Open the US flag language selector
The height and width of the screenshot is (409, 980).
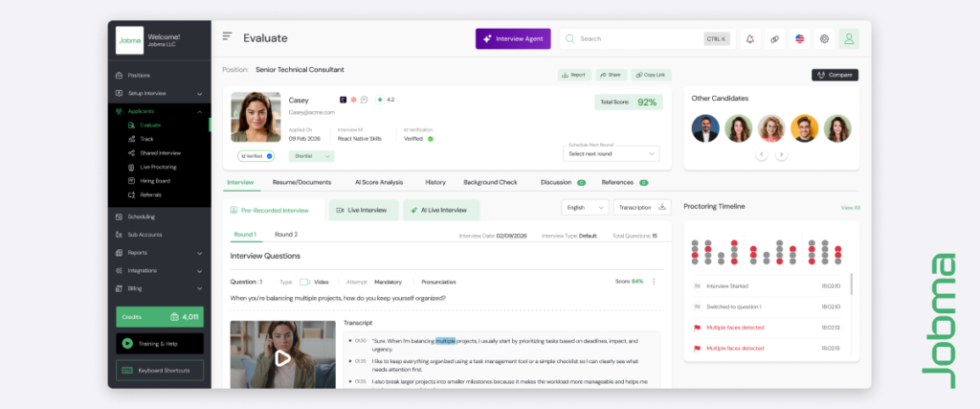799,38
